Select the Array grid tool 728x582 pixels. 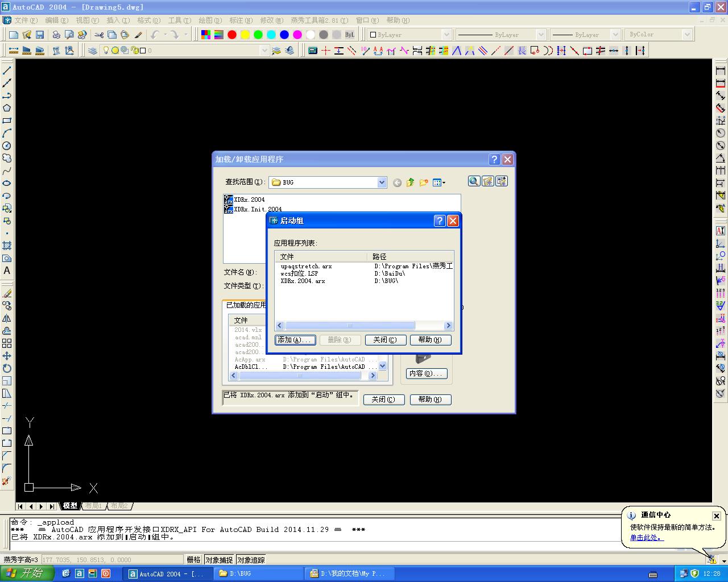(x=7, y=343)
